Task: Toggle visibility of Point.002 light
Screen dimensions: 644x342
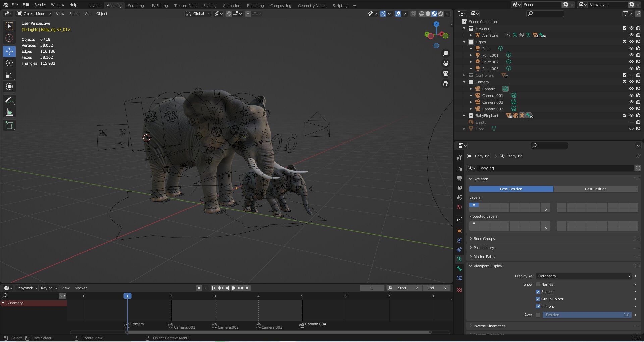Action: tap(631, 62)
